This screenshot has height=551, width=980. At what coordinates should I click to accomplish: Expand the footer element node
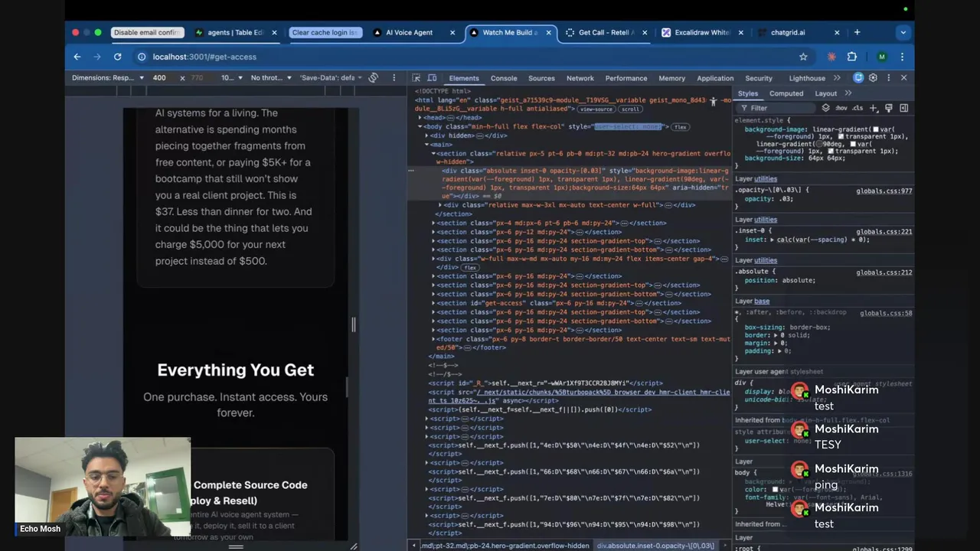coord(433,339)
